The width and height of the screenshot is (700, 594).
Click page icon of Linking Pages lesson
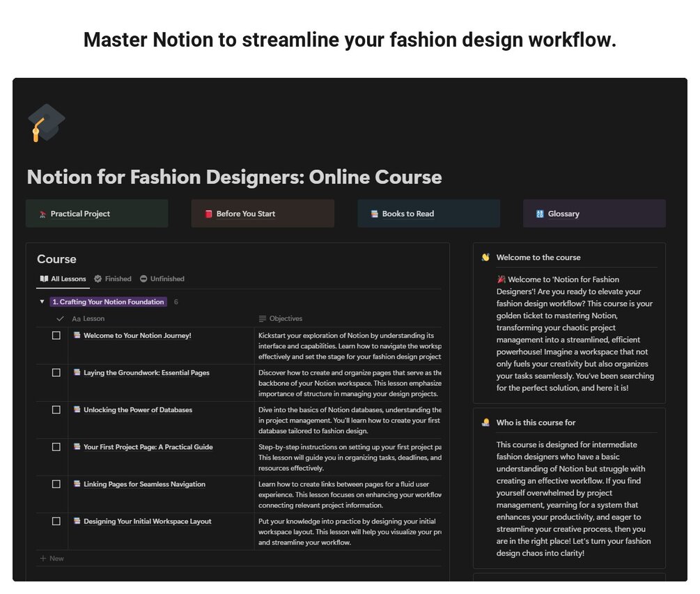[77, 483]
